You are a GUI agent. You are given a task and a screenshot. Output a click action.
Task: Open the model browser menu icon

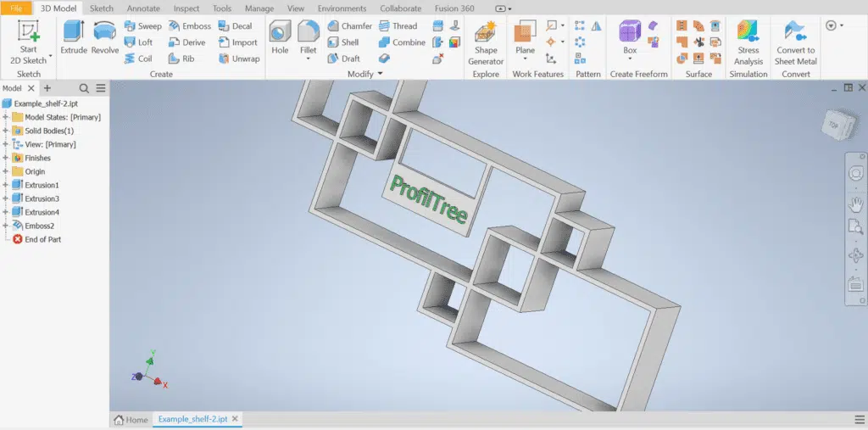(101, 88)
